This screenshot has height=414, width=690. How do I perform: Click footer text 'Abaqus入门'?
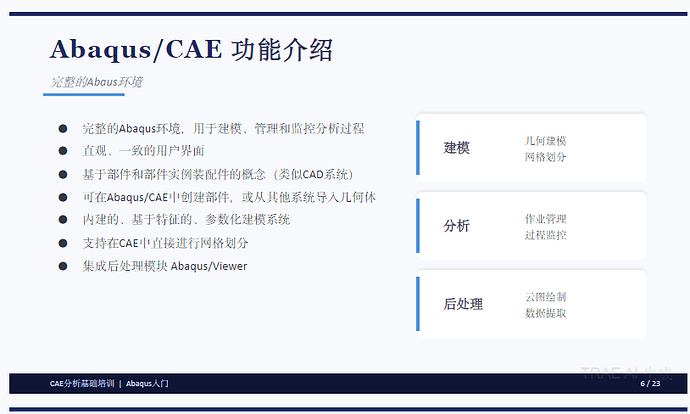(x=147, y=384)
